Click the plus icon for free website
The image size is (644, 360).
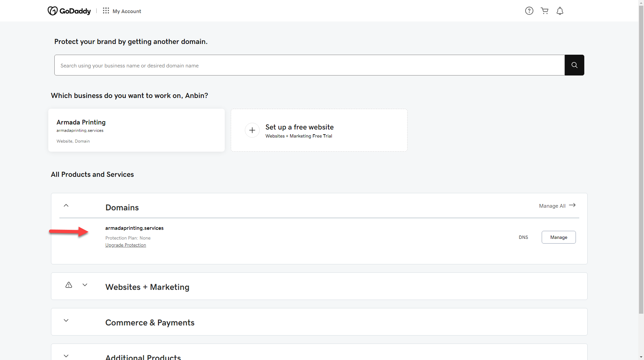[252, 130]
